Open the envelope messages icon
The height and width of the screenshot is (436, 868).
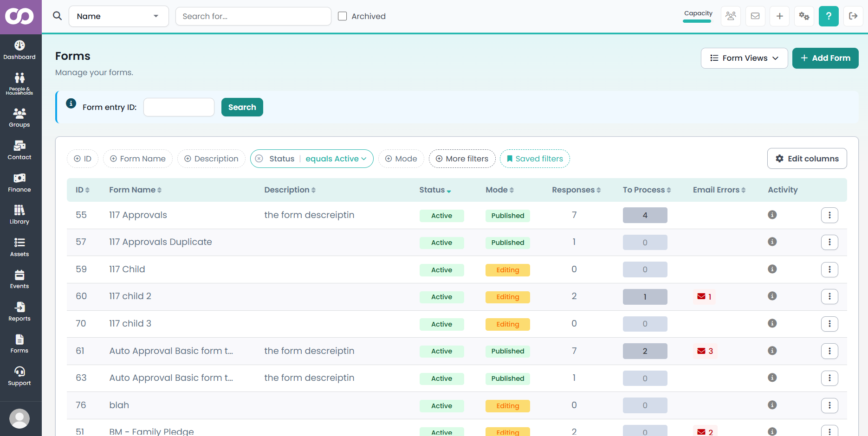coord(755,16)
